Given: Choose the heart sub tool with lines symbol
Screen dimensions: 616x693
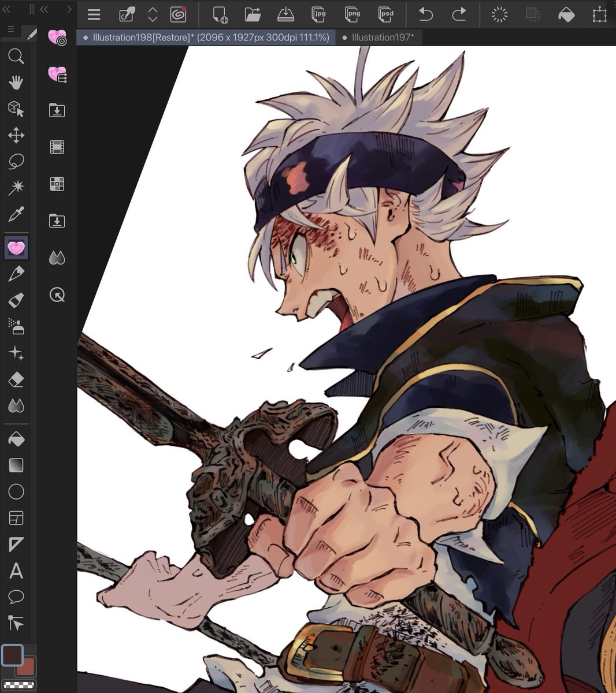Looking at the screenshot, I should point(57,74).
